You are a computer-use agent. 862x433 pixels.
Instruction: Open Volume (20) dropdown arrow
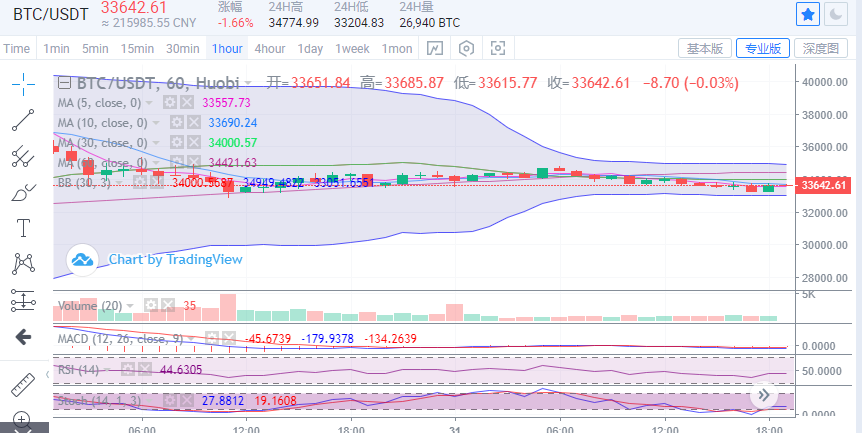pos(130,306)
